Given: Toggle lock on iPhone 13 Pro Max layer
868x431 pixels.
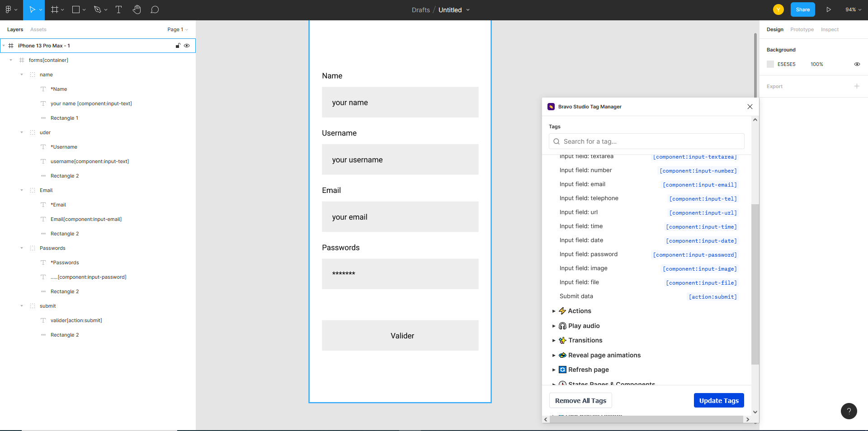Looking at the screenshot, I should click(x=178, y=46).
